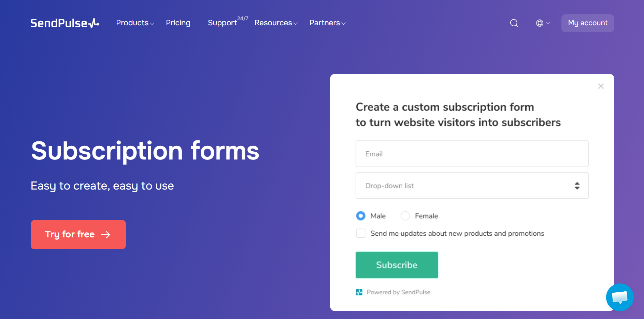Click the SendPulse icon beside Powered by
This screenshot has height=319, width=644.
click(x=359, y=292)
